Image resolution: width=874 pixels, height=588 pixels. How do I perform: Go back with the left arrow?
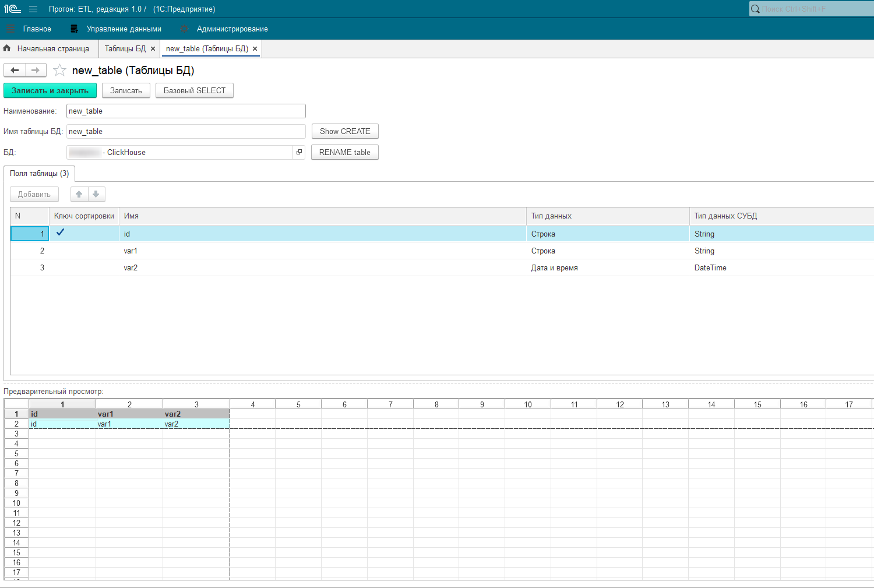[x=15, y=71]
